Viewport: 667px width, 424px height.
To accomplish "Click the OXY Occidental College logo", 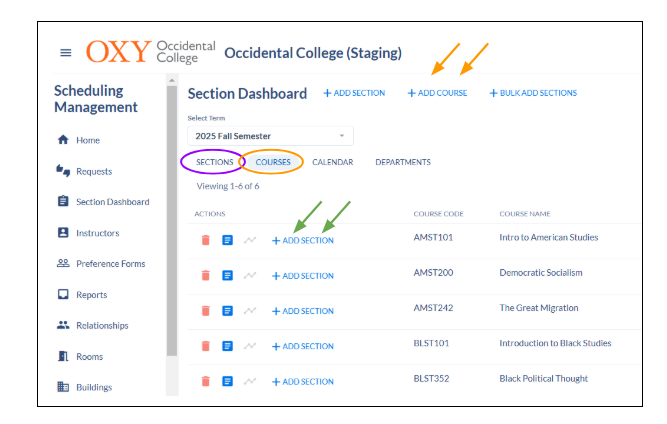I will (151, 52).
